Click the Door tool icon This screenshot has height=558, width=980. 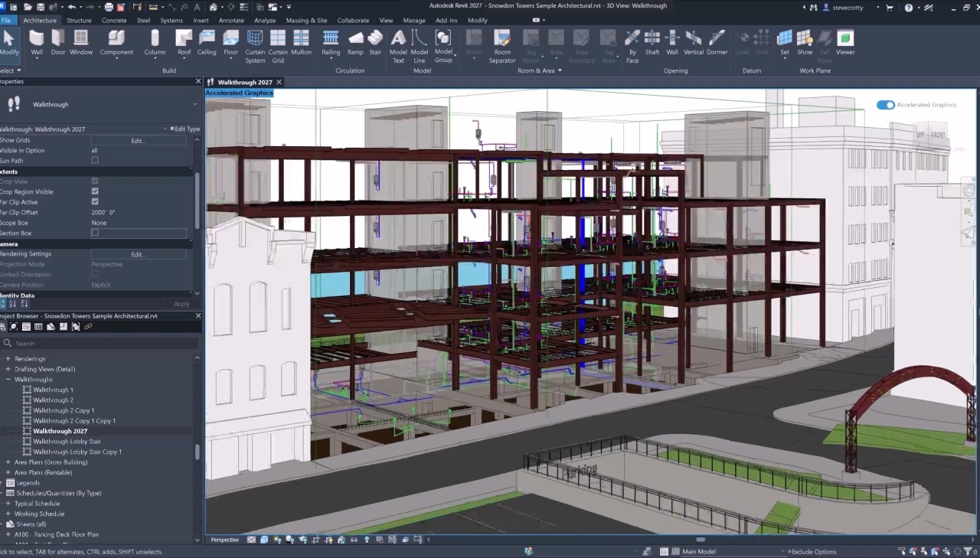click(x=58, y=42)
